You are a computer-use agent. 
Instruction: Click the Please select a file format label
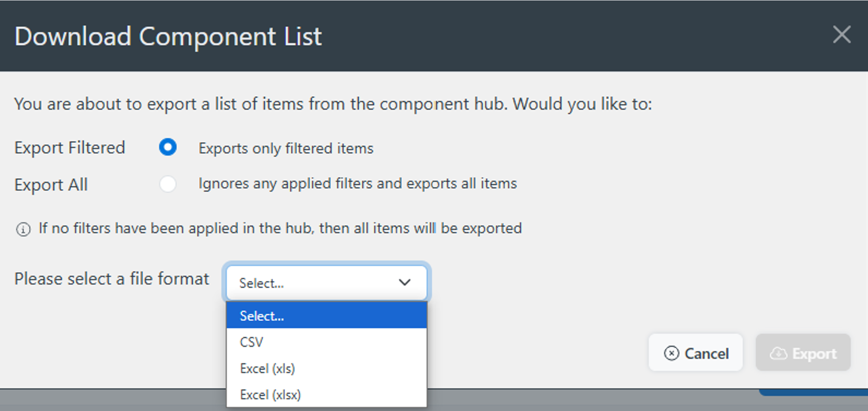[x=112, y=278]
